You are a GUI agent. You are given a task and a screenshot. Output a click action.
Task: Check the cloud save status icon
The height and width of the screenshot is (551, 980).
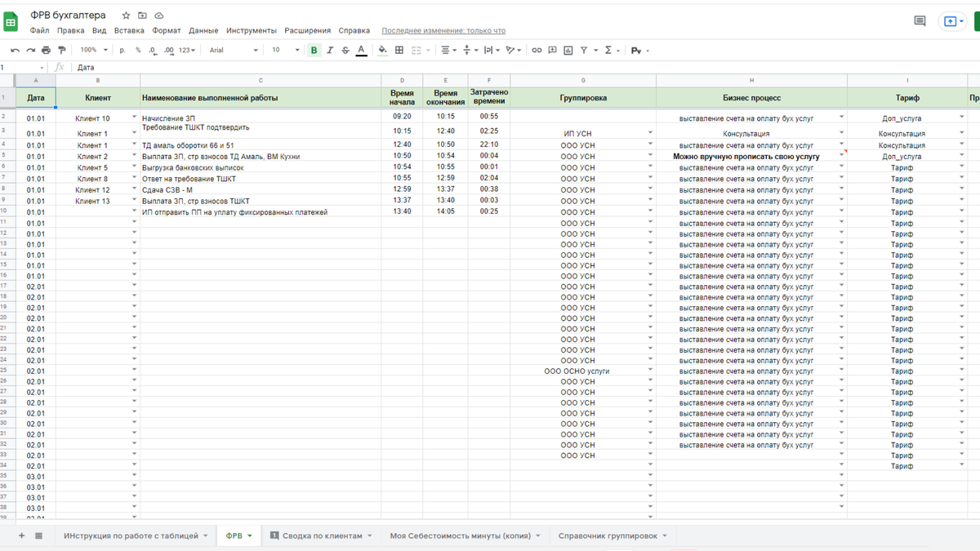pyautogui.click(x=158, y=16)
